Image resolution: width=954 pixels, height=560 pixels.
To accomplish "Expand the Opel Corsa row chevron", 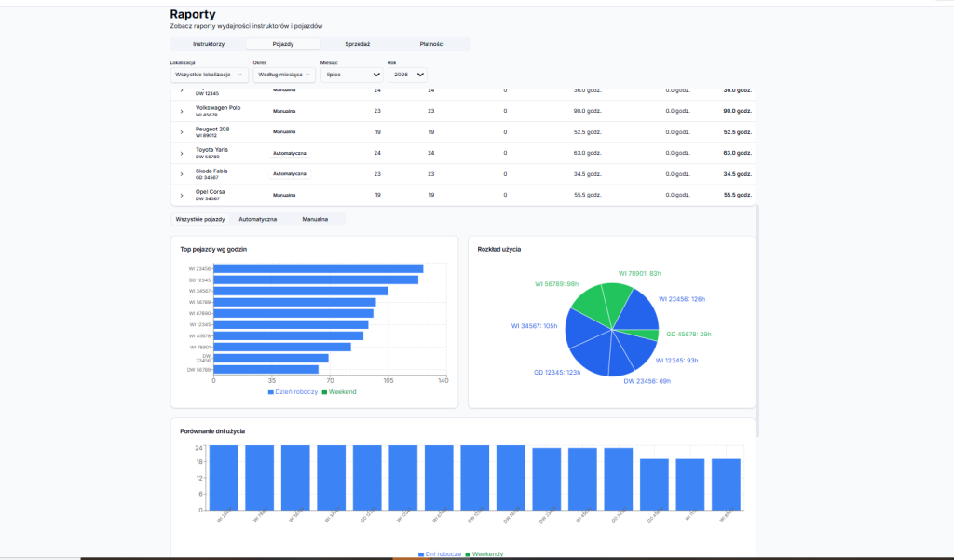I will click(182, 196).
